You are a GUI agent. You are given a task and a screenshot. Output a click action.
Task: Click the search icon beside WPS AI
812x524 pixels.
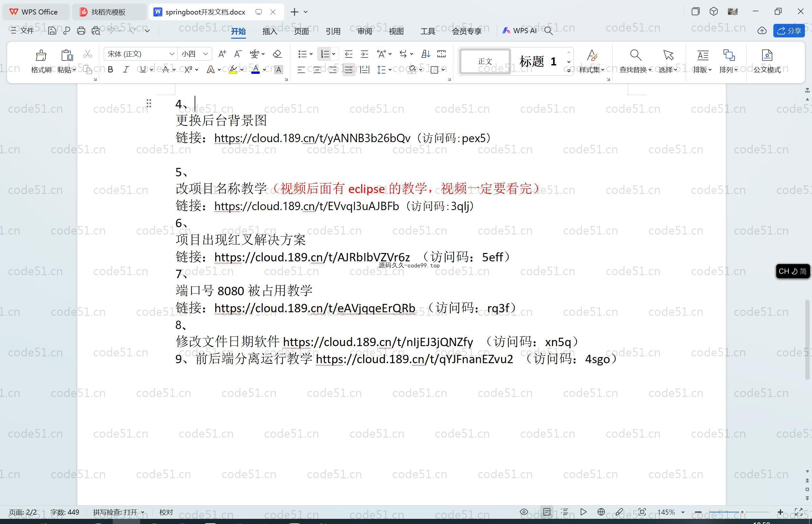[548, 31]
